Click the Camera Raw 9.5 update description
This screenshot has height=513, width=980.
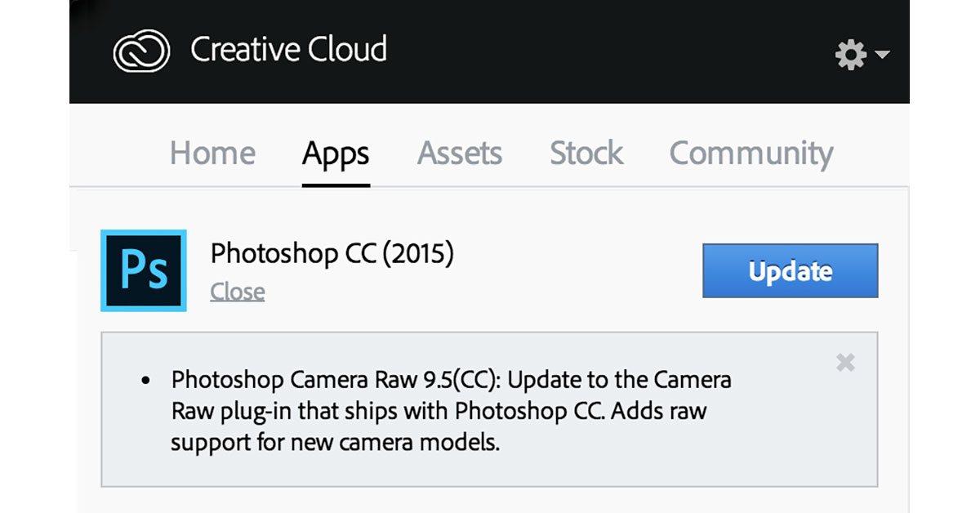tap(451, 412)
